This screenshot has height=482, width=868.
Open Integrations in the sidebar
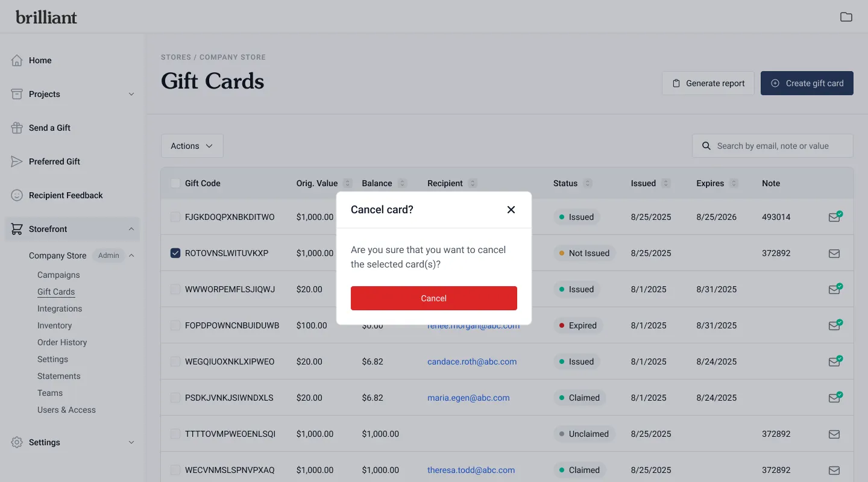pyautogui.click(x=60, y=308)
